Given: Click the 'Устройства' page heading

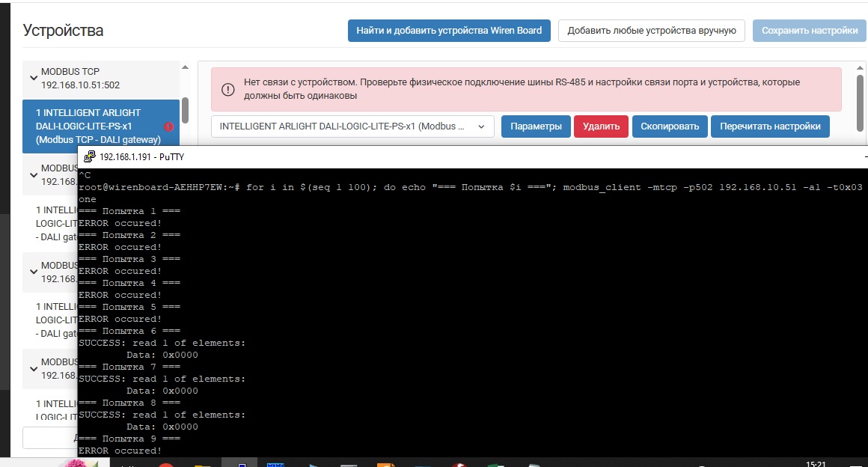Looking at the screenshot, I should pos(63,31).
